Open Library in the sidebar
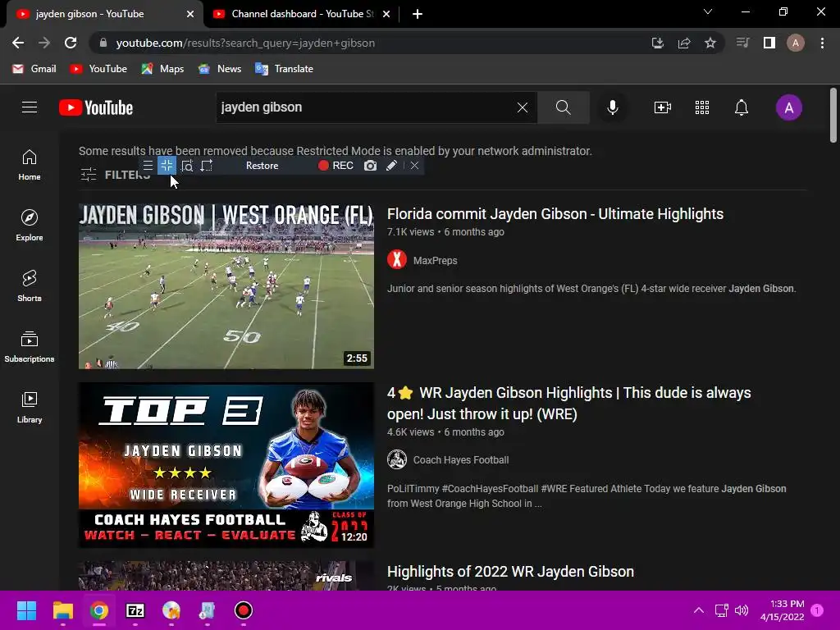The width and height of the screenshot is (840, 630). tap(30, 408)
